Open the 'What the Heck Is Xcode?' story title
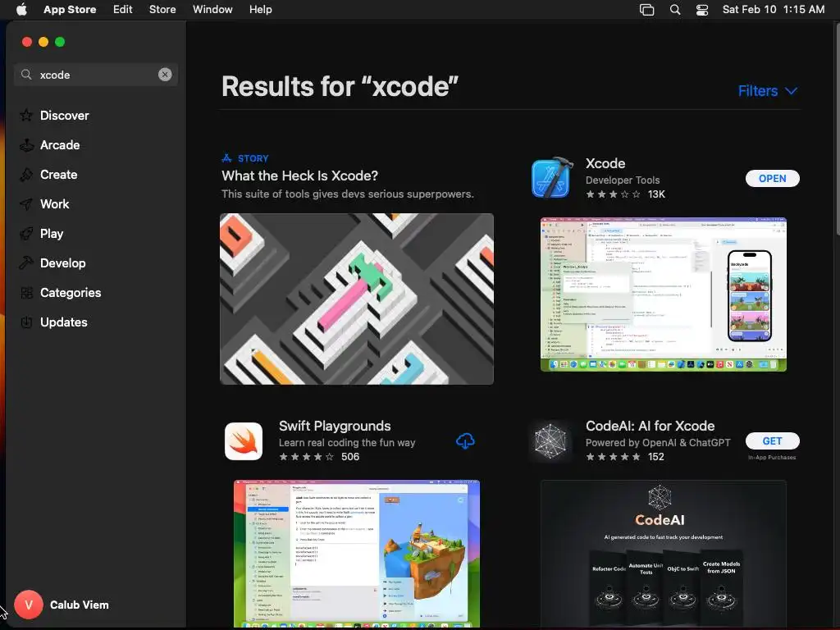Image resolution: width=840 pixels, height=630 pixels. [x=300, y=176]
